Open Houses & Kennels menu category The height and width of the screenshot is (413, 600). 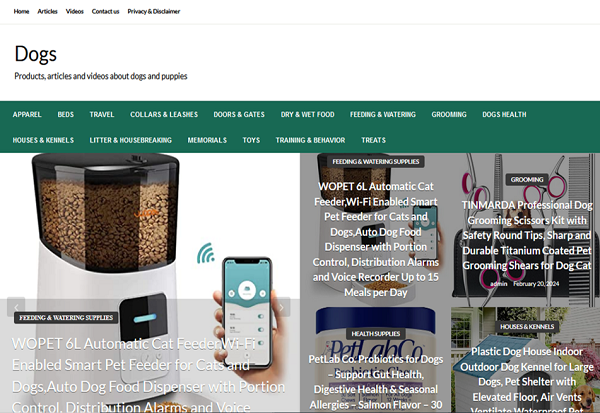coord(43,140)
